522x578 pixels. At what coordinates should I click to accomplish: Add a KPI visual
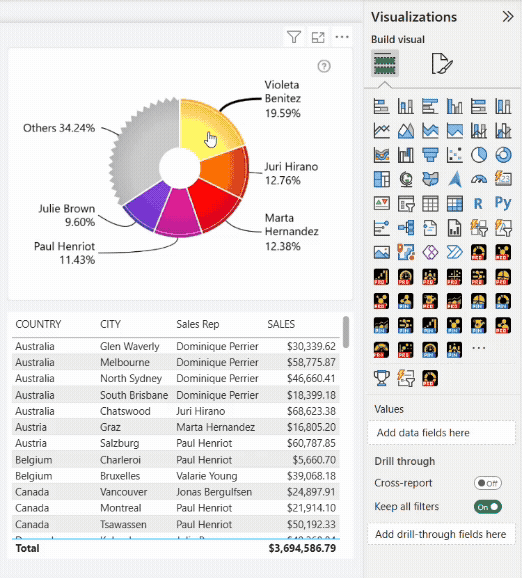point(381,203)
